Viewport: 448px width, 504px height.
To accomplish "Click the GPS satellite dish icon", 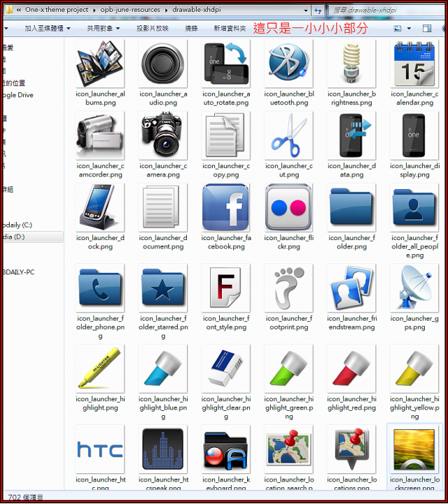I will click(414, 288).
